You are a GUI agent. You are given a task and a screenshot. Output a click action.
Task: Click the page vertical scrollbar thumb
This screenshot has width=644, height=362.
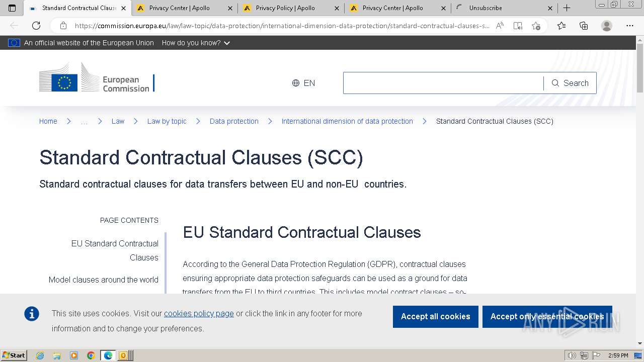point(639,67)
